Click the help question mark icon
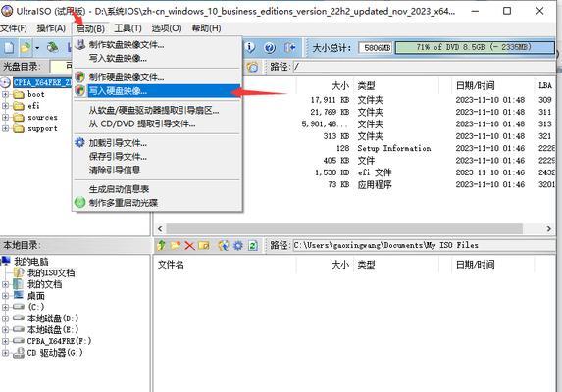The height and width of the screenshot is (392, 562). (x=270, y=47)
